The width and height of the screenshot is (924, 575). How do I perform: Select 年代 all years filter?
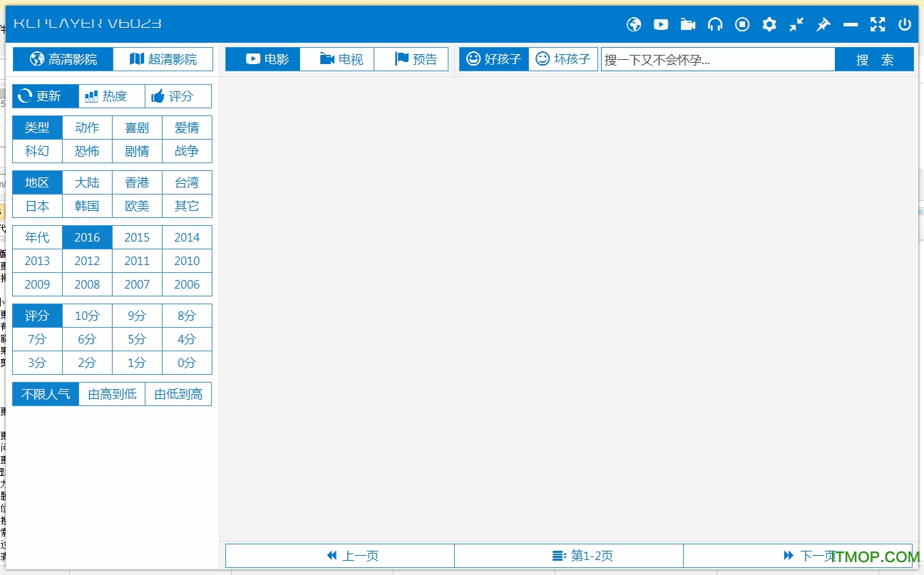click(37, 237)
